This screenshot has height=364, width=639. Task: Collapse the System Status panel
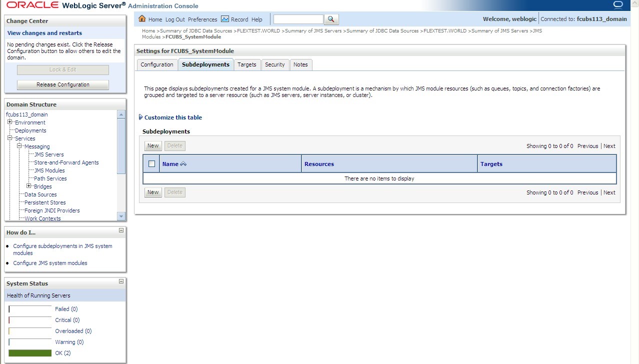121,281
